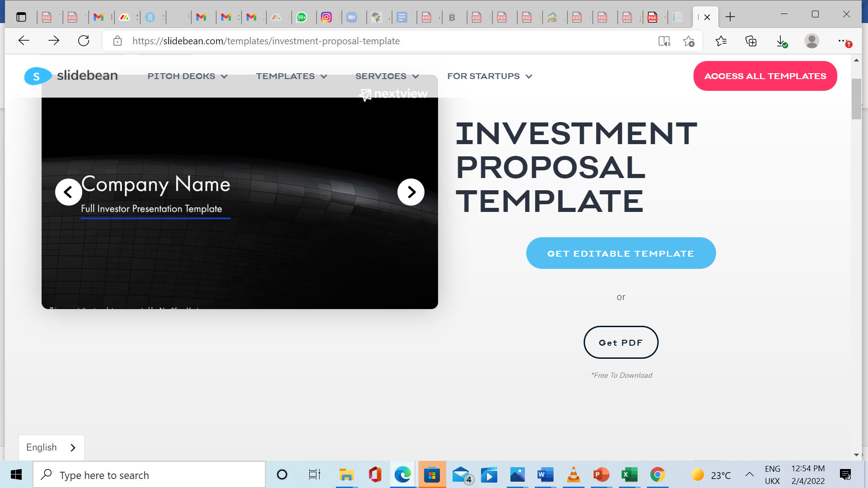Click the Get Editable Template button
Viewport: 868px width, 488px height.
(621, 253)
